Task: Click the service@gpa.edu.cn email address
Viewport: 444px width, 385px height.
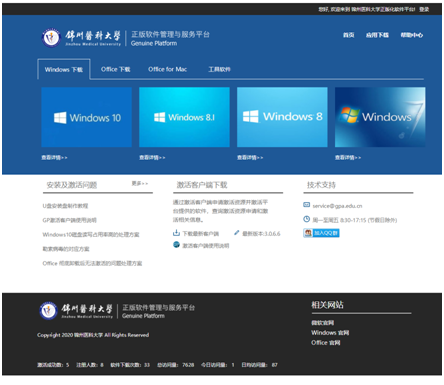Action: tap(337, 206)
